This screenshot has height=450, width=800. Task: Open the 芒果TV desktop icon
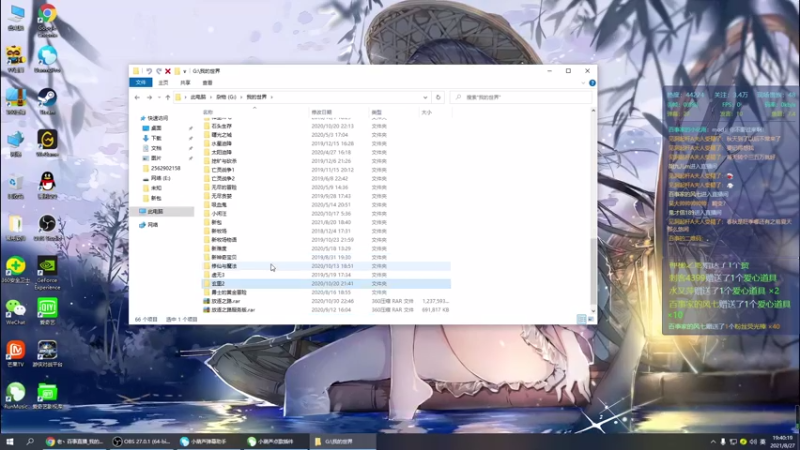[16, 354]
